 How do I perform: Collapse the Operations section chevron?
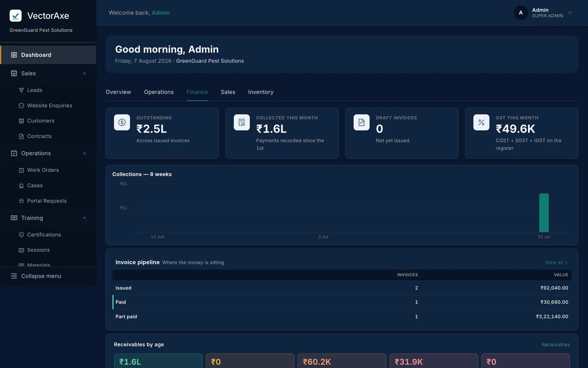tap(85, 153)
